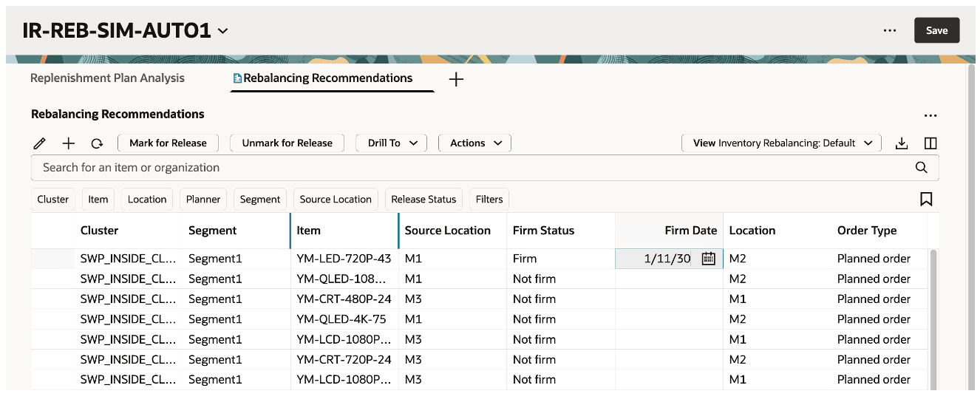This screenshot has width=980, height=405.
Task: Toggle the Release Status filter chip
Action: click(x=423, y=199)
